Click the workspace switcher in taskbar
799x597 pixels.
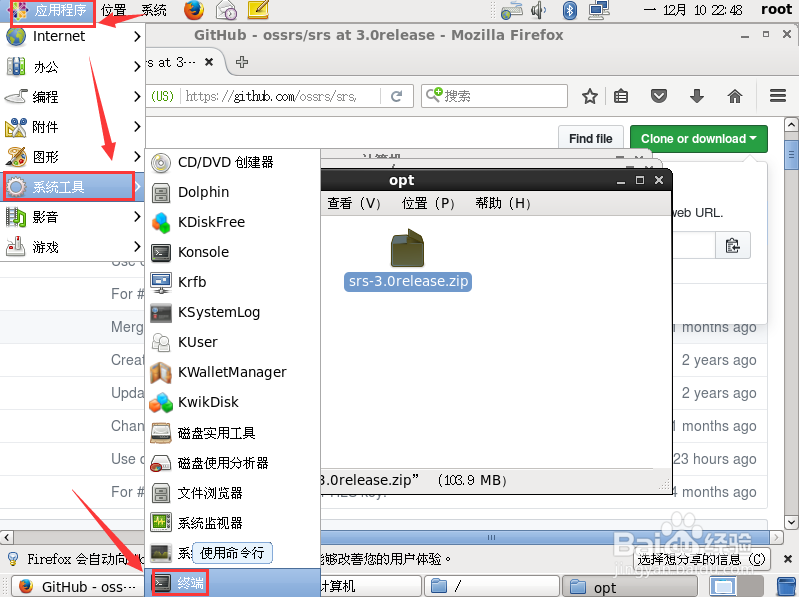(736, 587)
